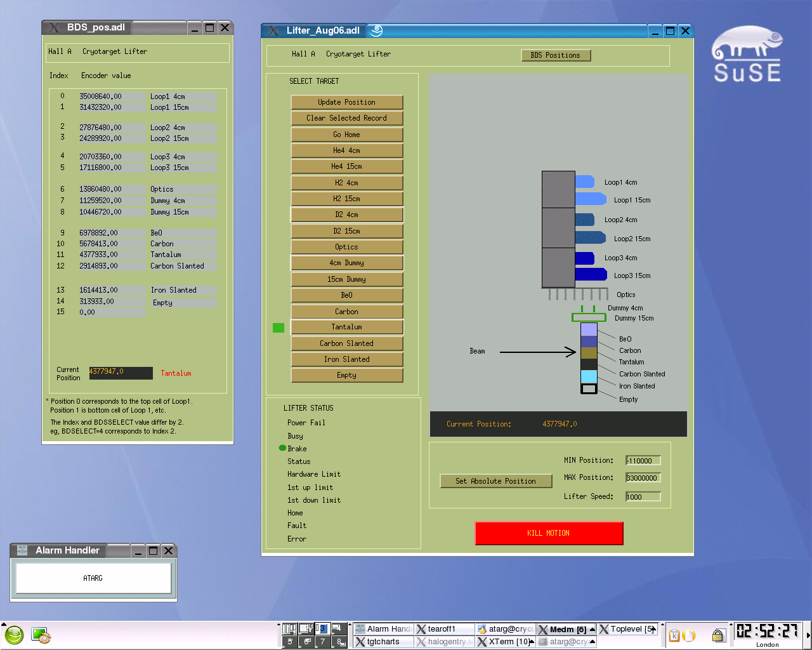Click the MIN Position input field
Screen dimensions: 812x650
tap(643, 461)
